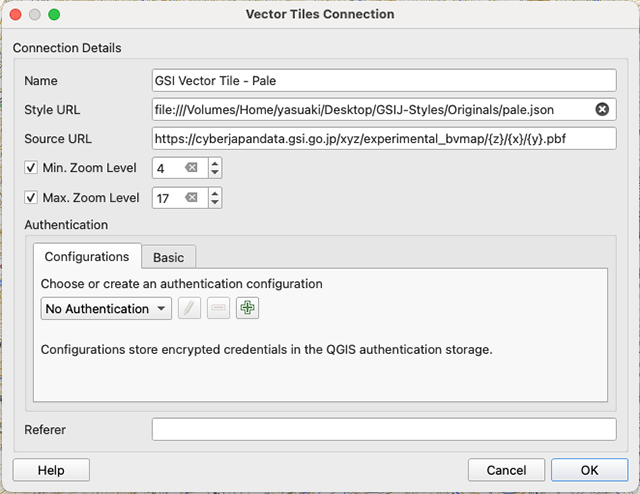Click into the Name input field

[384, 80]
